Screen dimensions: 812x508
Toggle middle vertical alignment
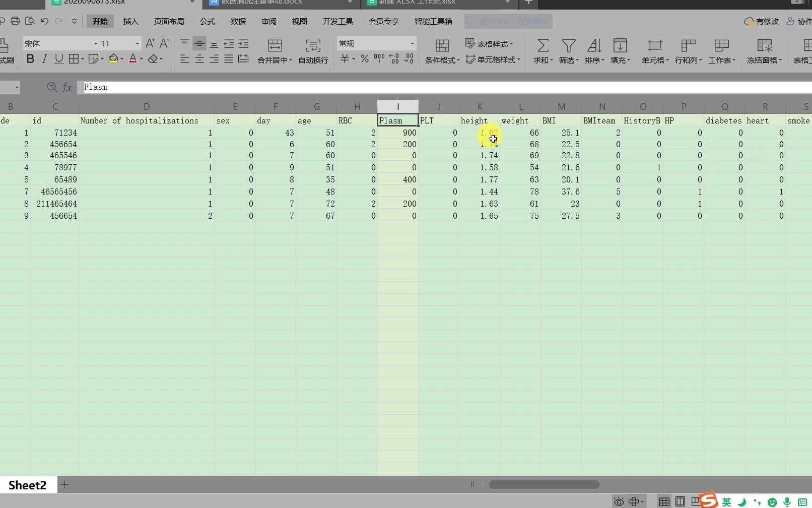[x=199, y=43]
